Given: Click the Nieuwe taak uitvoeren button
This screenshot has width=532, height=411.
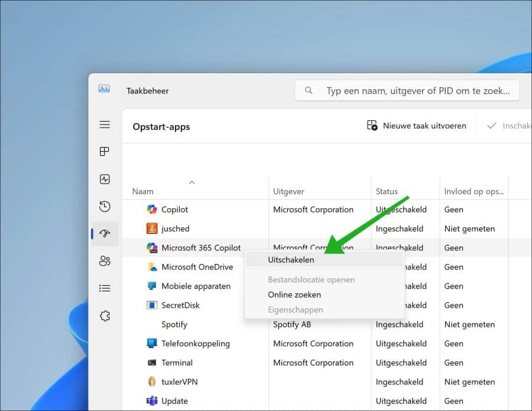Looking at the screenshot, I should tap(417, 126).
